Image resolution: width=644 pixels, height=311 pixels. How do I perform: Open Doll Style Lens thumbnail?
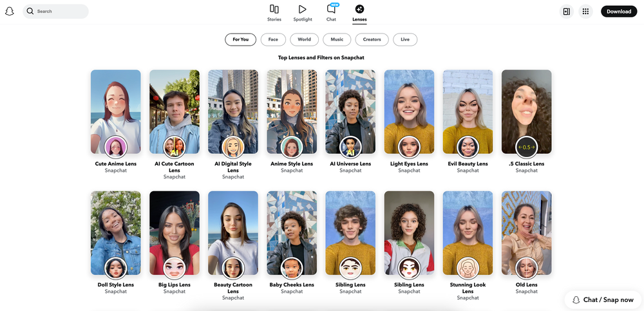point(116,233)
